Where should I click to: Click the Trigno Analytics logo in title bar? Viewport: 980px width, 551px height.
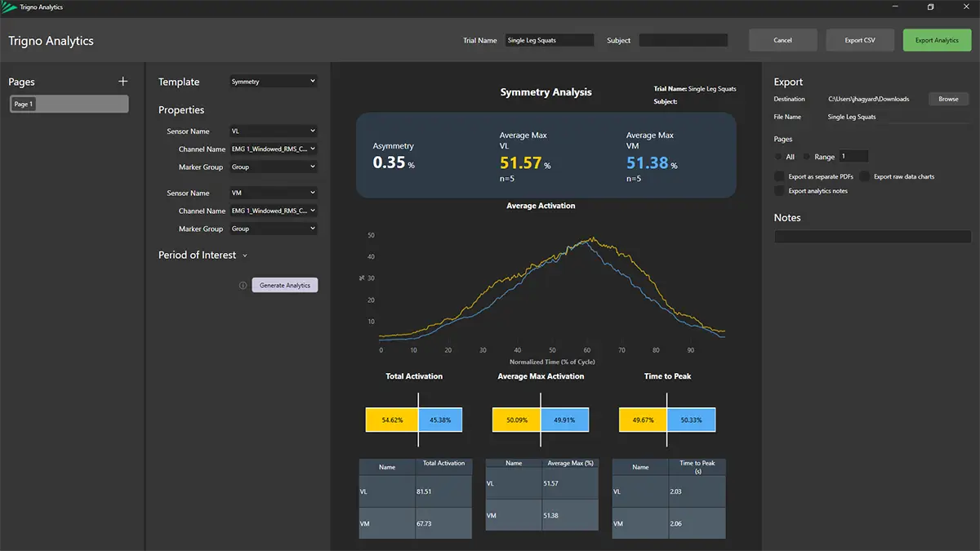click(x=11, y=7)
